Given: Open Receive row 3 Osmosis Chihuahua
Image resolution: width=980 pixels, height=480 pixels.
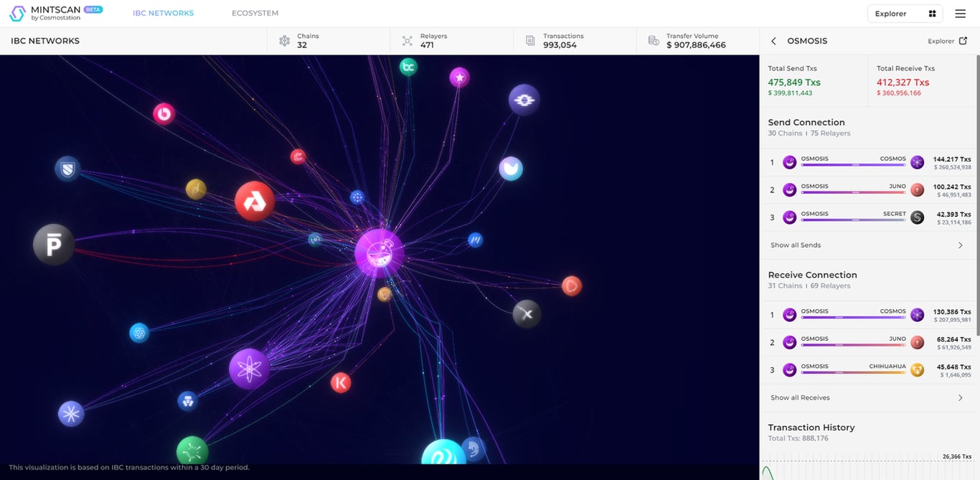Looking at the screenshot, I should [870, 370].
